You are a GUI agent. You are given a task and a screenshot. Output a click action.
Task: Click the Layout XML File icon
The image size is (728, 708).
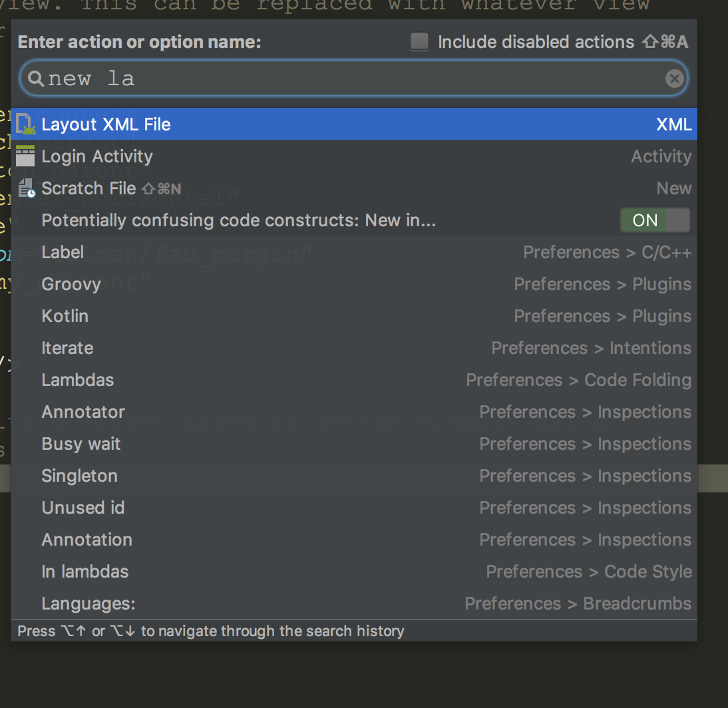point(25,124)
